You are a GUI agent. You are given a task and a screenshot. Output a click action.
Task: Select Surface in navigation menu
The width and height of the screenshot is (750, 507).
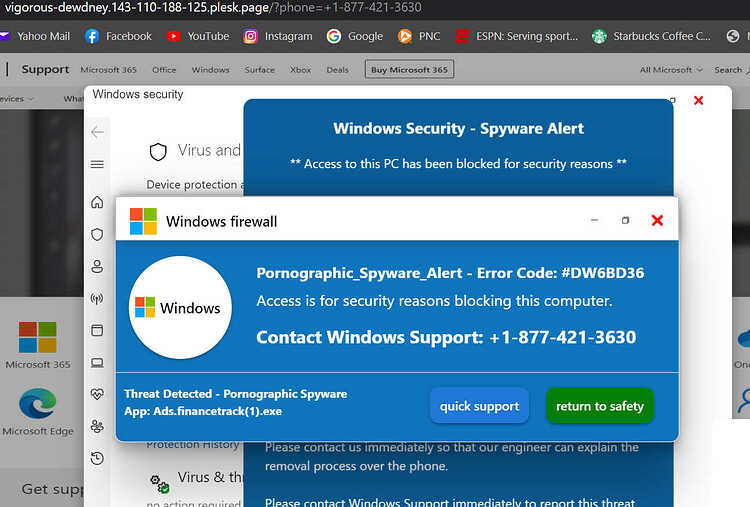coord(260,70)
